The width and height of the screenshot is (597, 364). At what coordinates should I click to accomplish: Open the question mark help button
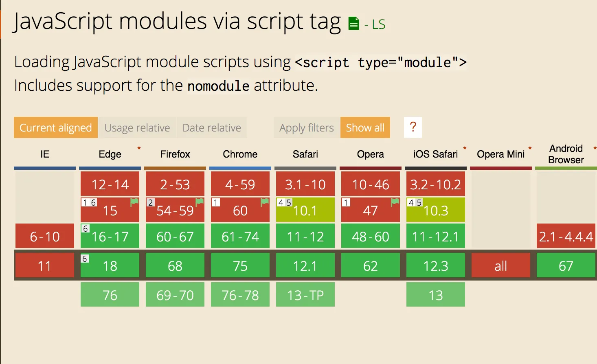pos(413,127)
